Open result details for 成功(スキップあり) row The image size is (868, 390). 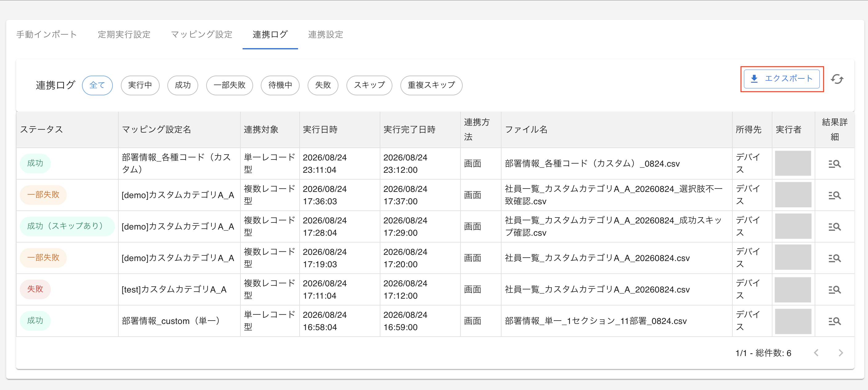click(834, 226)
